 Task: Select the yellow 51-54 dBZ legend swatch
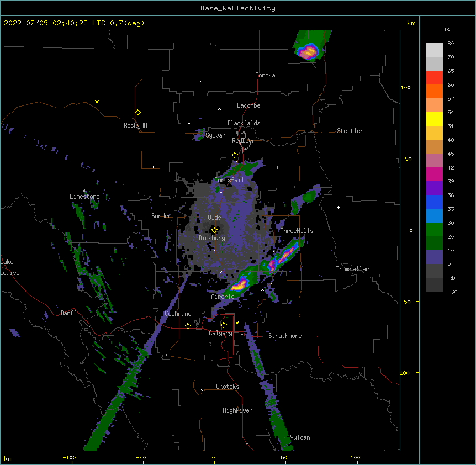point(434,119)
